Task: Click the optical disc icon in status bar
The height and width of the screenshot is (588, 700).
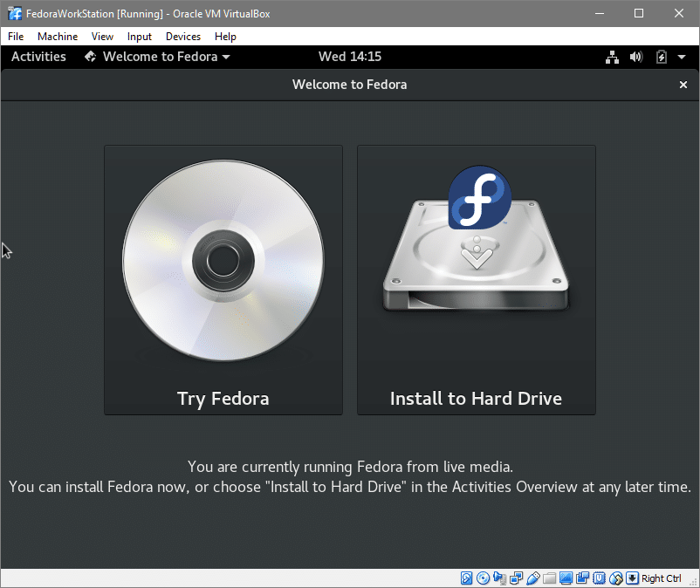Action: 483,578
